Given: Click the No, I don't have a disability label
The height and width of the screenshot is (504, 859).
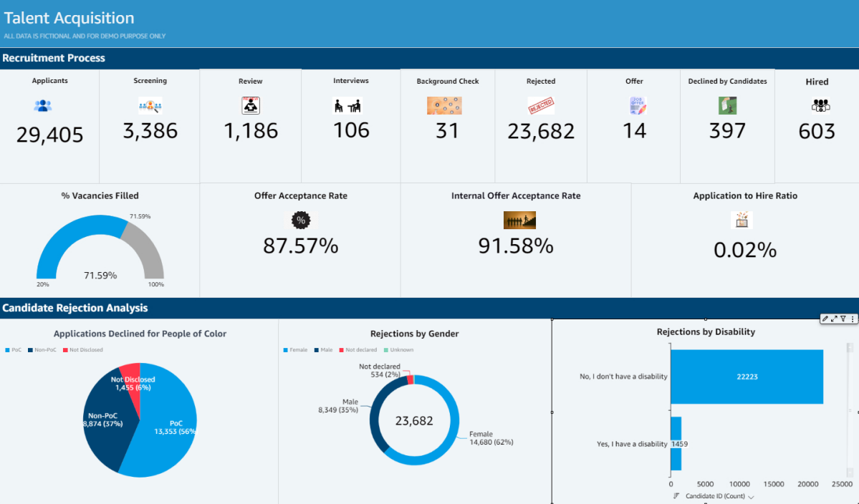Looking at the screenshot, I should (623, 377).
